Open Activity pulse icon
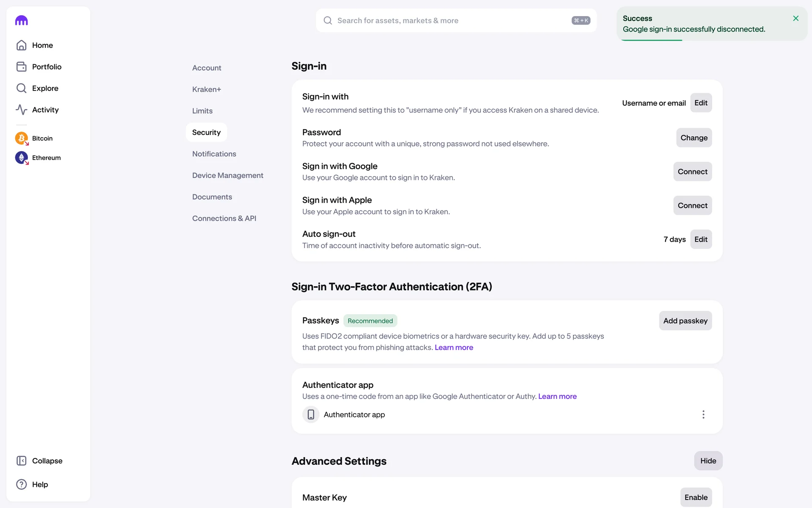 point(22,110)
